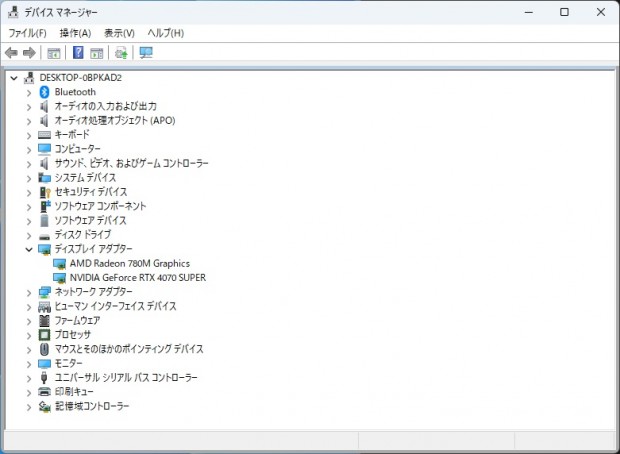The width and height of the screenshot is (620, 454).
Task: Click the ソフトウェア コンポーネント icon
Action: pos(45,206)
